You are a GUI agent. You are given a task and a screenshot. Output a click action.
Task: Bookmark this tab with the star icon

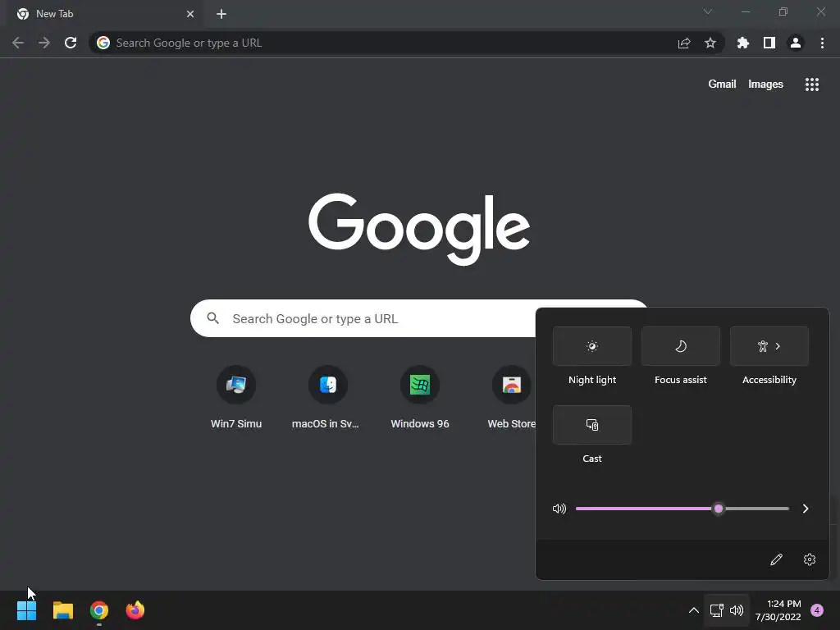coord(710,43)
